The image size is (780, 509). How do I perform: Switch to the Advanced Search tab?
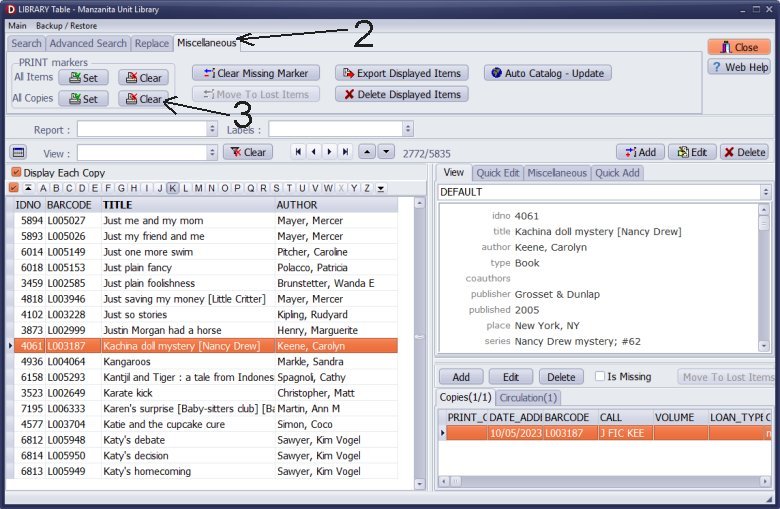pos(88,43)
